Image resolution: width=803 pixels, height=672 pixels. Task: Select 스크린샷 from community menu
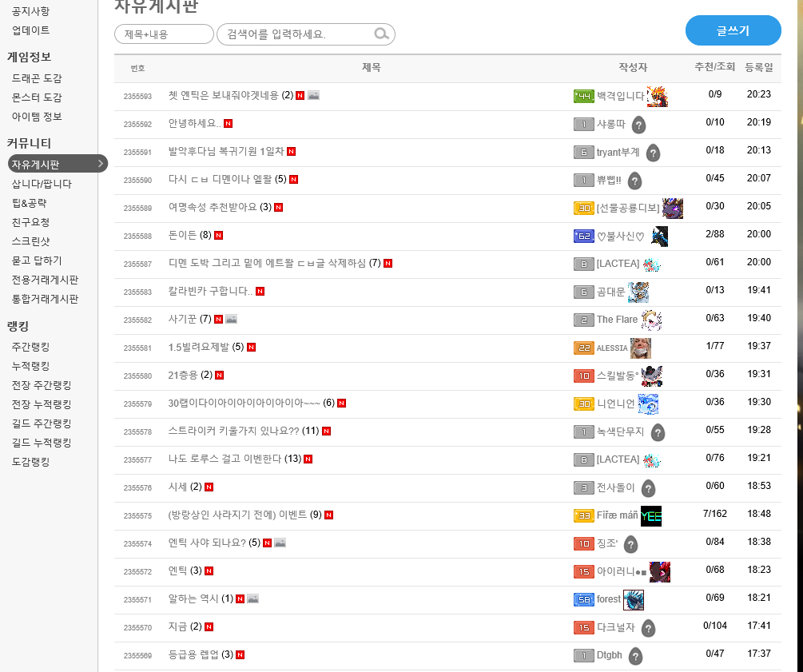30,241
